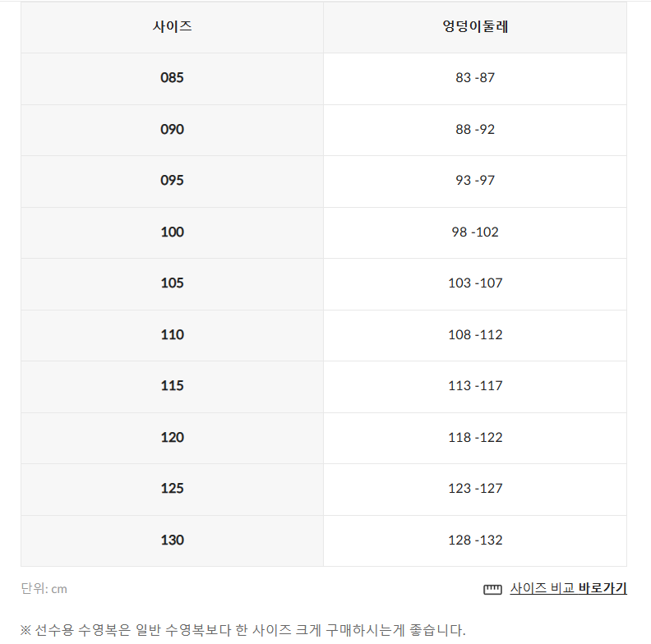Click the ruler icon beside size comparison link

click(x=492, y=589)
